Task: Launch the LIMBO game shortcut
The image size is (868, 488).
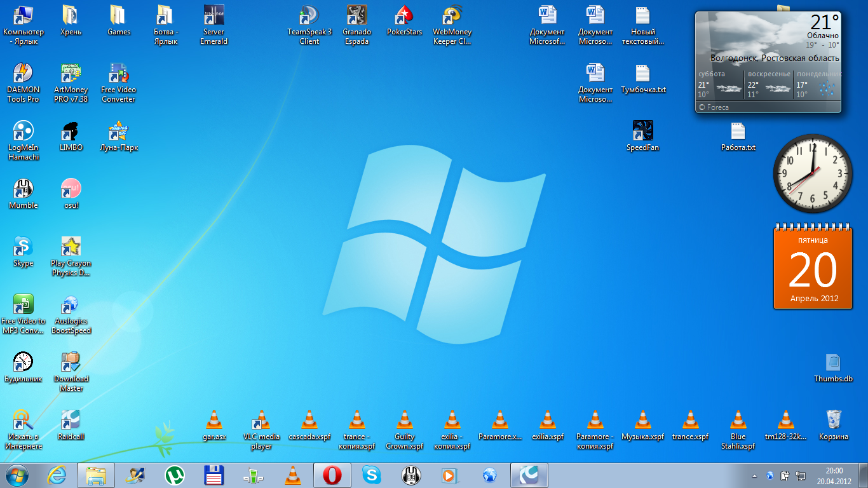Action: pos(71,137)
